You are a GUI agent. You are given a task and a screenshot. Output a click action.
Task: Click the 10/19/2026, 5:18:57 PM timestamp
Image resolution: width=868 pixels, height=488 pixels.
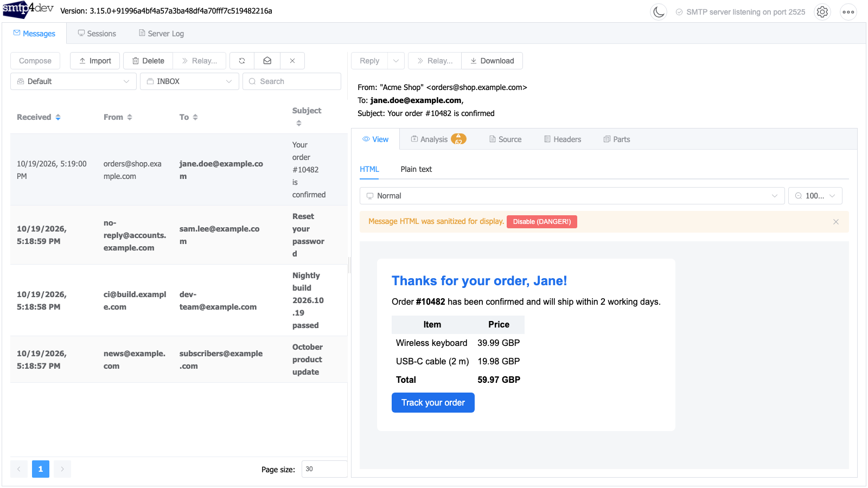coord(42,359)
